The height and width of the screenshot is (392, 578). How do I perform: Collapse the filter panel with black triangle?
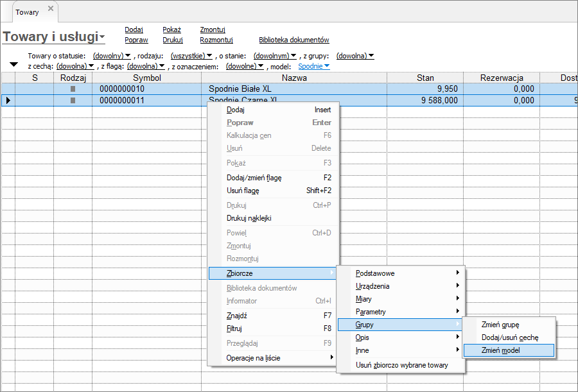tap(13, 65)
